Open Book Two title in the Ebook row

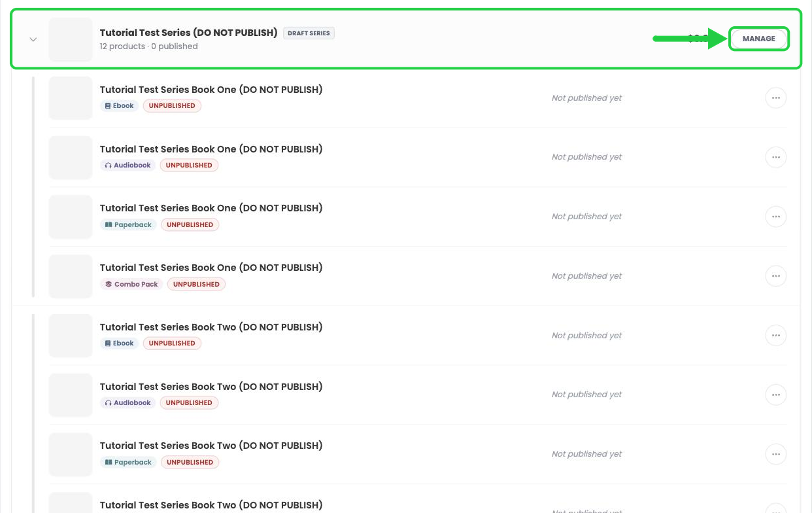pos(211,327)
